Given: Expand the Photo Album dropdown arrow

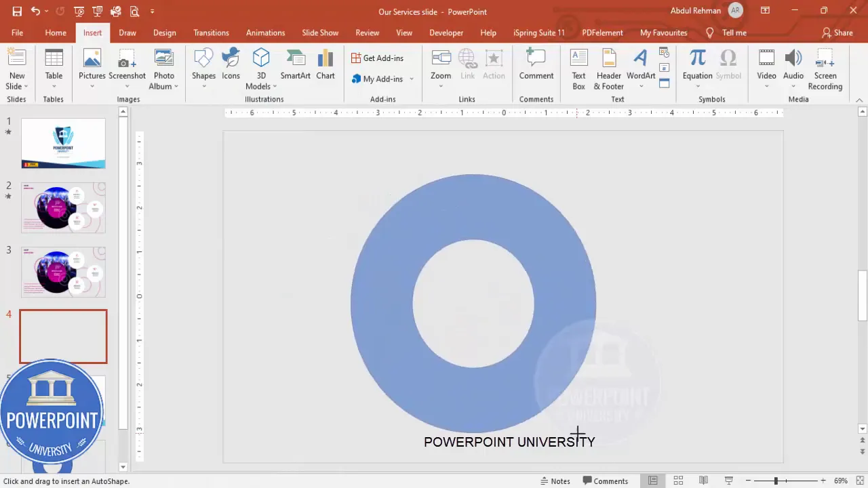Looking at the screenshot, I should point(176,87).
